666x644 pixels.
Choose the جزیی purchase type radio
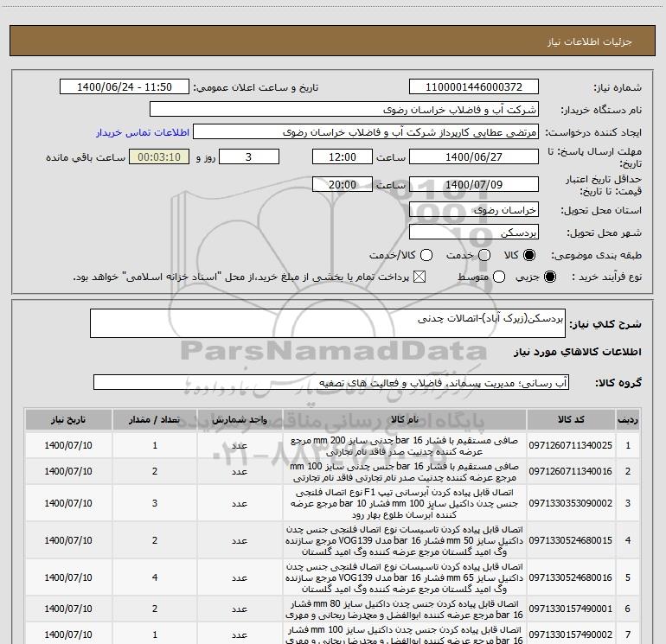(x=549, y=277)
